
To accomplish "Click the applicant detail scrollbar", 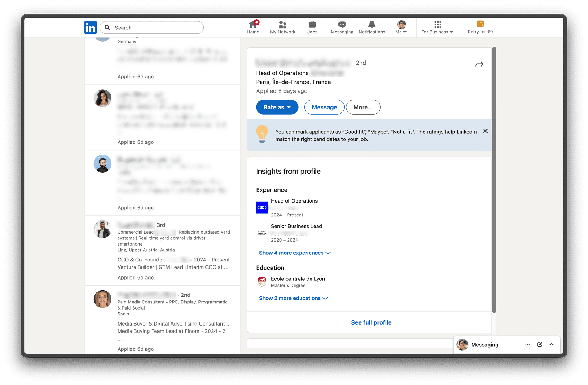I will pos(494,180).
